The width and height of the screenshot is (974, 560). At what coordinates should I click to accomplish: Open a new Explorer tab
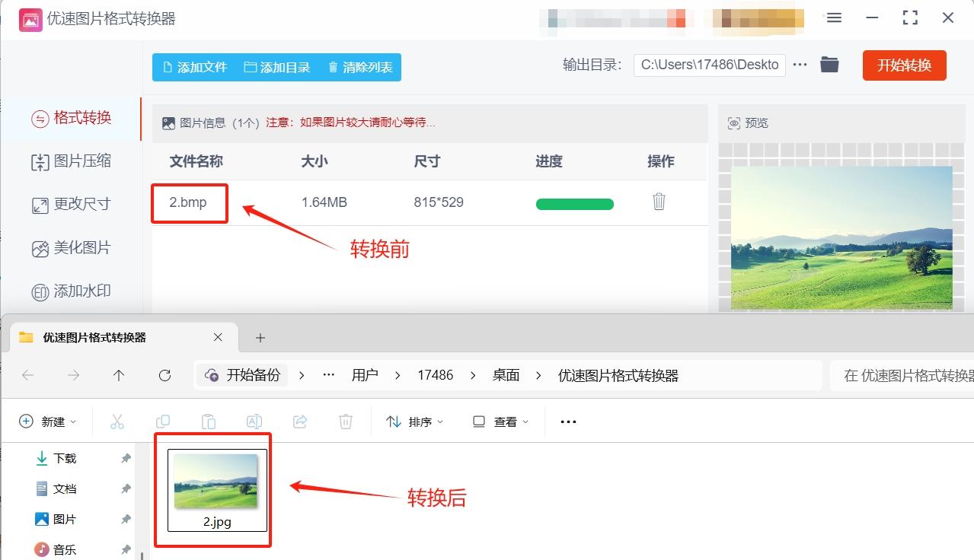click(260, 336)
